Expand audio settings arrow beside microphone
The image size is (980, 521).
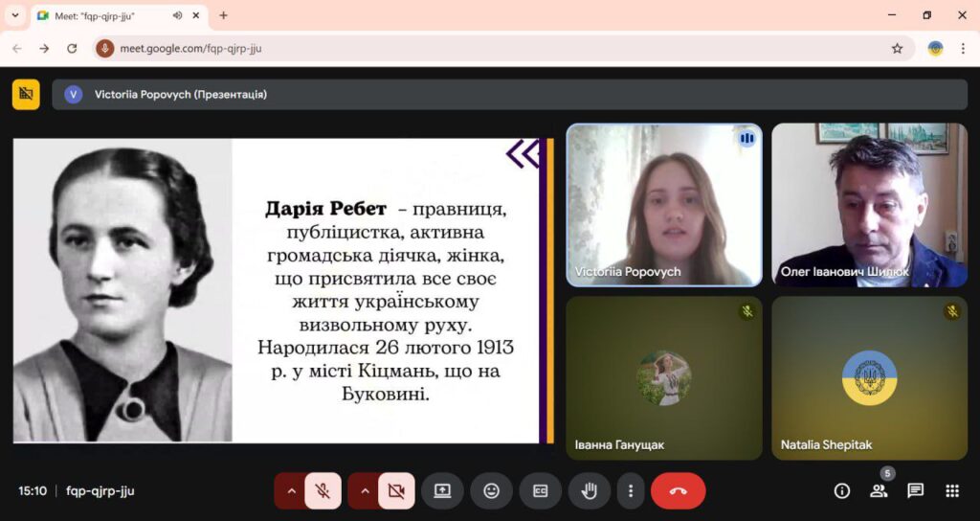click(x=290, y=491)
